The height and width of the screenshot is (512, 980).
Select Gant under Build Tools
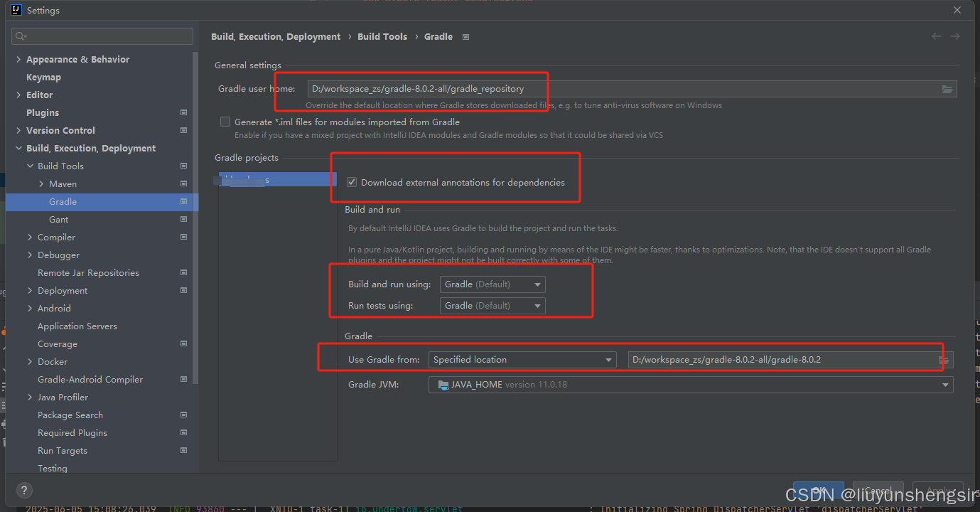tap(59, 219)
